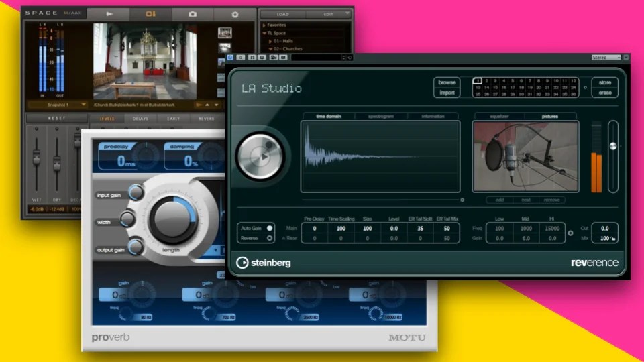The image size is (644, 362).
Task: Open the Stereo channel dropdown
Action: tap(606, 58)
